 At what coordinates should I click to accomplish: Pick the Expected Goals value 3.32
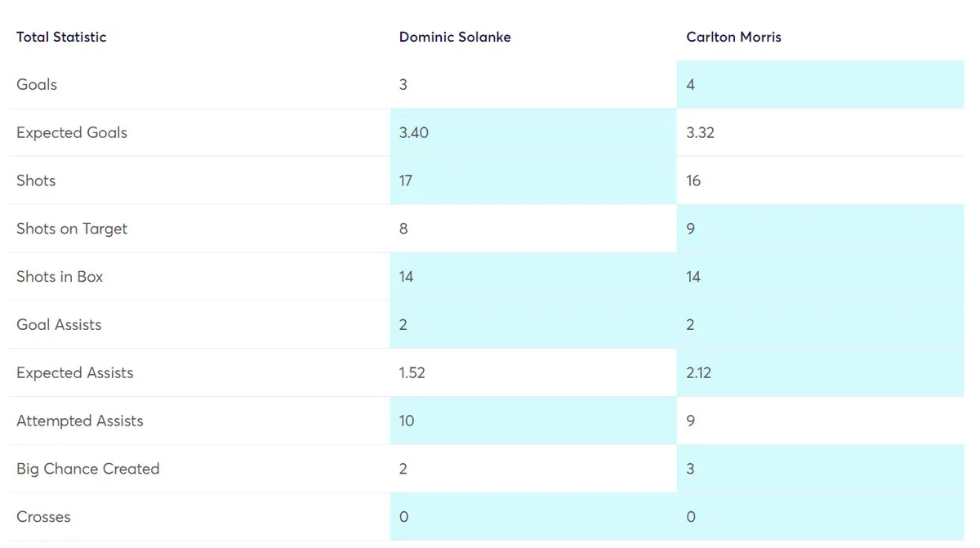point(701,132)
